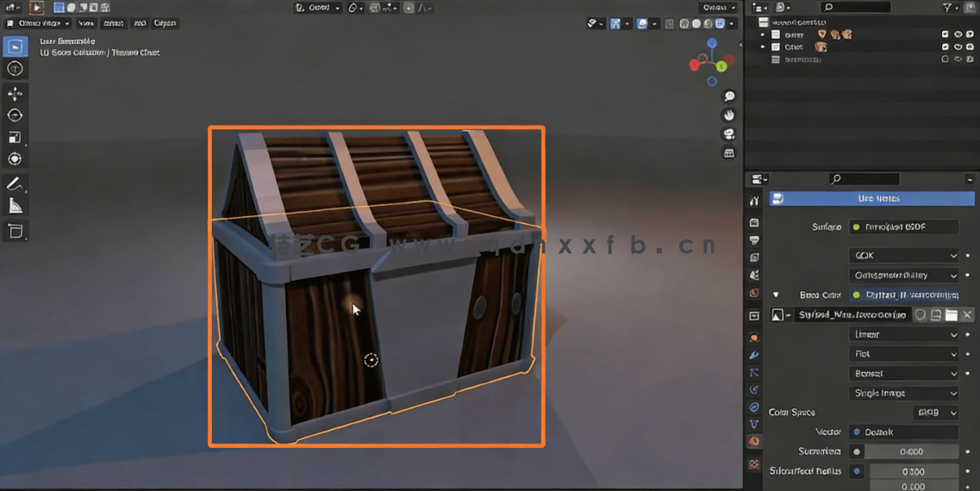Open the viewport Select menu
This screenshot has width=980, height=491.
tap(113, 23)
